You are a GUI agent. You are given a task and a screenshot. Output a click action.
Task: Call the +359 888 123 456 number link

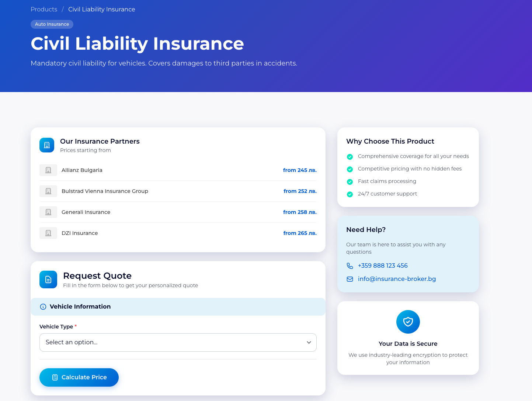(x=383, y=266)
